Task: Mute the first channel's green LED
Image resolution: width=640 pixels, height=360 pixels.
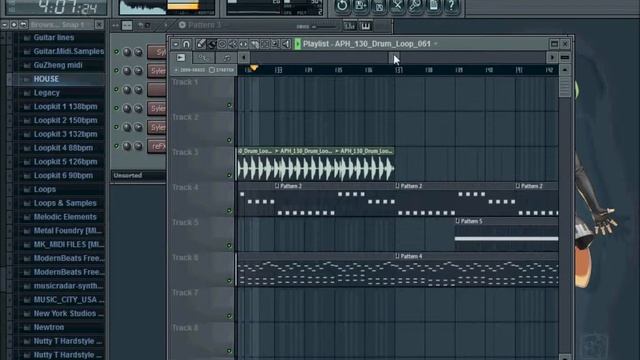Action: [x=116, y=52]
